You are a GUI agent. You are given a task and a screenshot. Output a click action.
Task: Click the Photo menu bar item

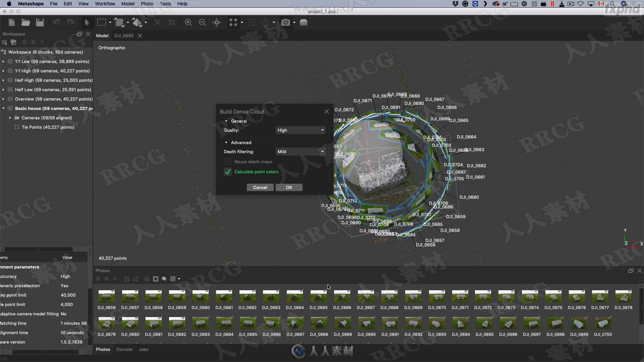[147, 4]
